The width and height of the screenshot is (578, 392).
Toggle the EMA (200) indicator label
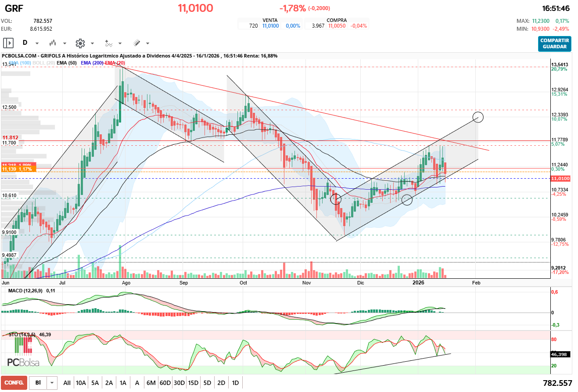click(92, 63)
